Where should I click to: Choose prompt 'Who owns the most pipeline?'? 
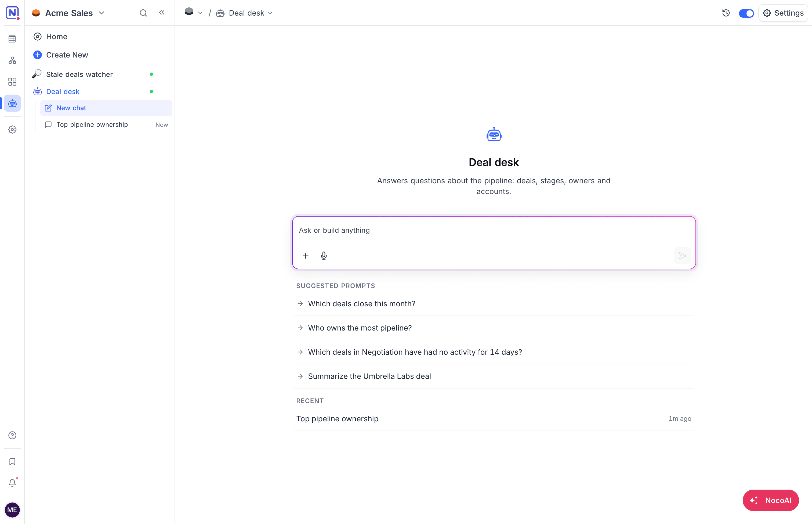click(x=493, y=328)
